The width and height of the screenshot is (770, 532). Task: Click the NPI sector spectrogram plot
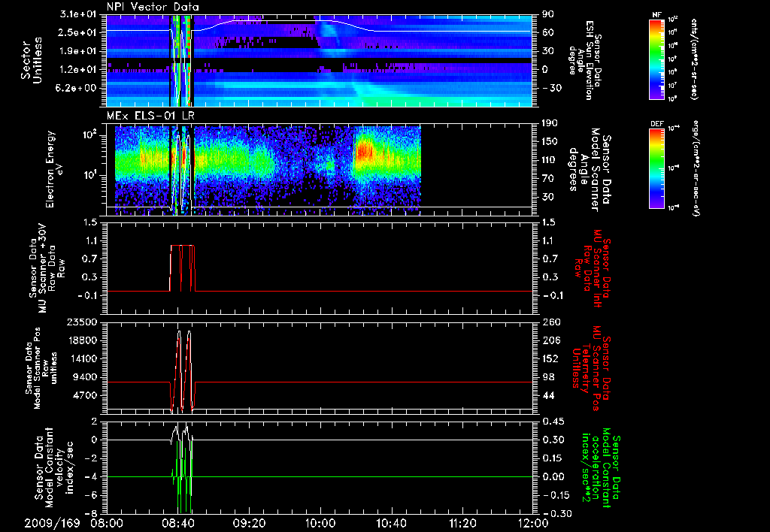319,60
